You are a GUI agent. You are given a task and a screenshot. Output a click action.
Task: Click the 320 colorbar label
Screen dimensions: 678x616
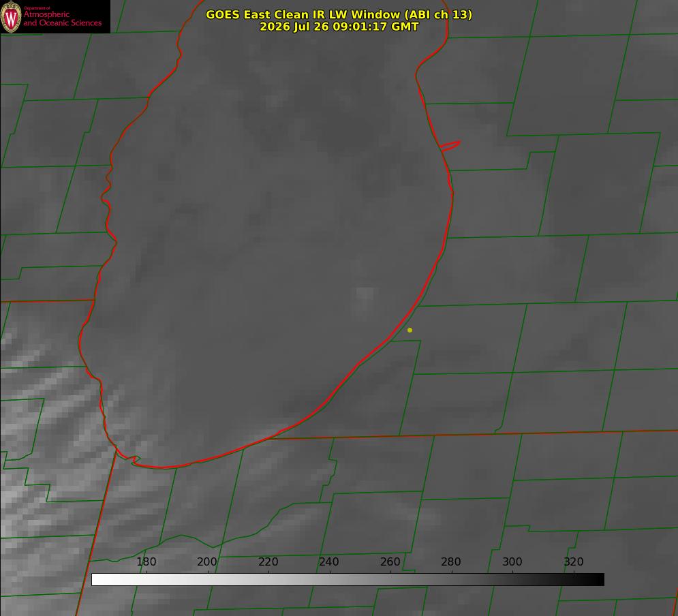coord(574,562)
